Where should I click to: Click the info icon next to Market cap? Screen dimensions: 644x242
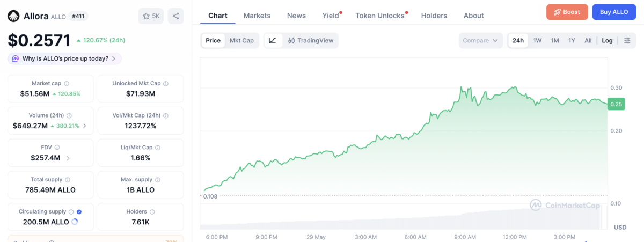(x=67, y=84)
